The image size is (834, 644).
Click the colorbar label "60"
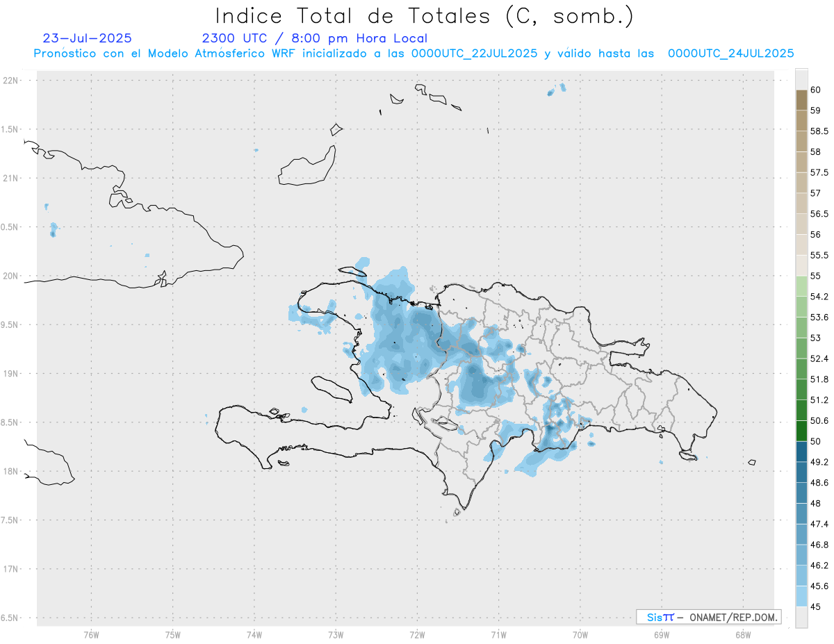[815, 90]
